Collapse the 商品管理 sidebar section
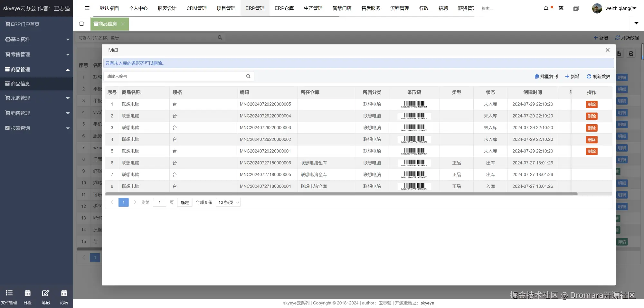 point(36,70)
